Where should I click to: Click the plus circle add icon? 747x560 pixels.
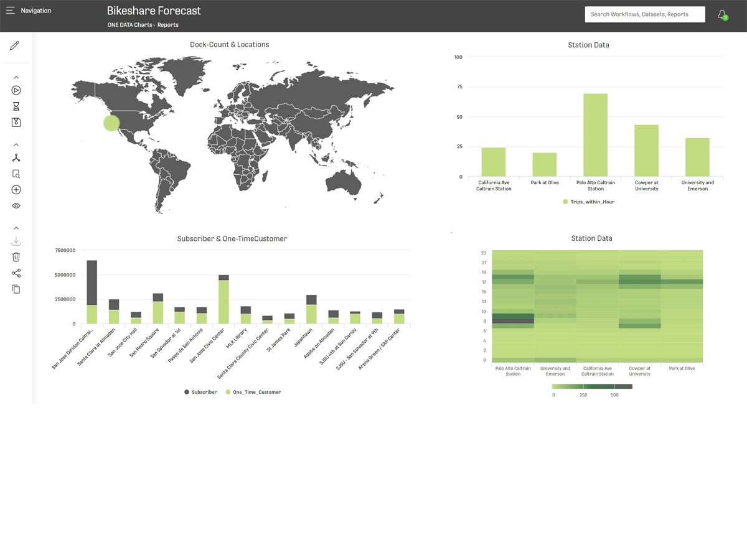(16, 190)
